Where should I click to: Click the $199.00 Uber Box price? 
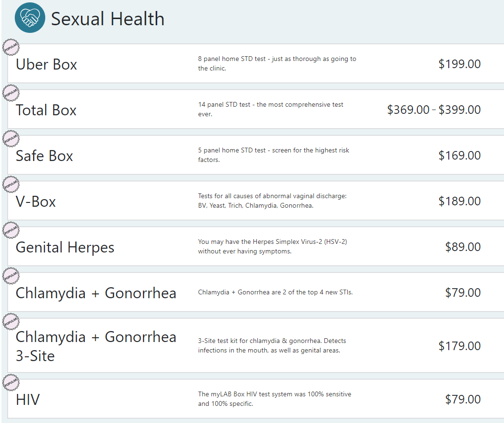459,64
